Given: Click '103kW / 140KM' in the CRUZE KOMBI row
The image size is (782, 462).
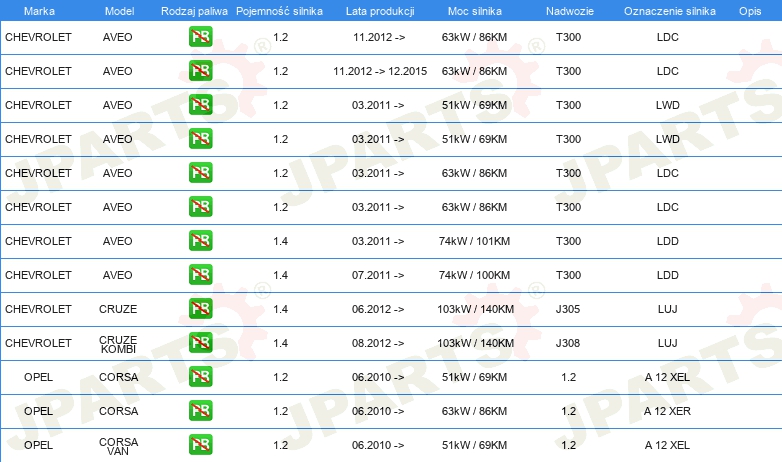Looking at the screenshot, I should click(x=475, y=343).
